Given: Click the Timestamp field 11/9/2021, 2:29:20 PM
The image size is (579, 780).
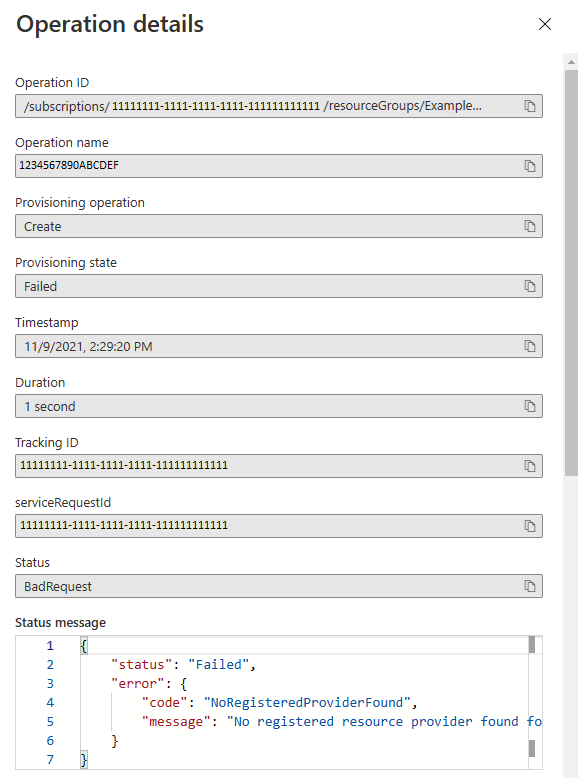Looking at the screenshot, I should click(279, 346).
